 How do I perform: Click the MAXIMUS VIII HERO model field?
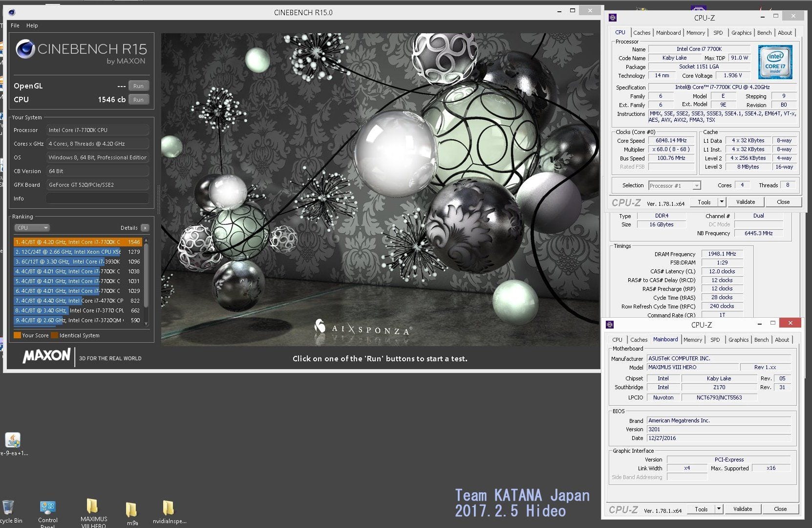pos(692,367)
